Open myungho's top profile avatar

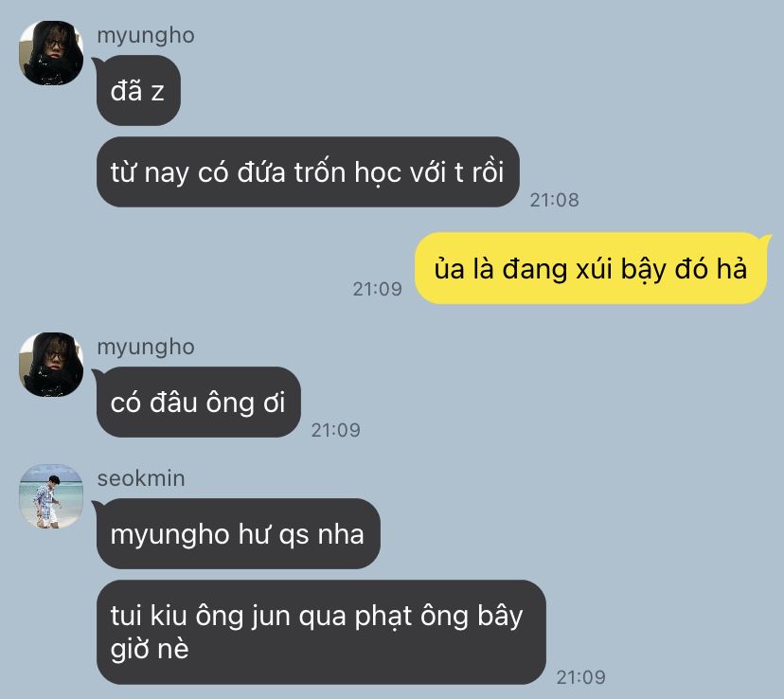pos(51,53)
